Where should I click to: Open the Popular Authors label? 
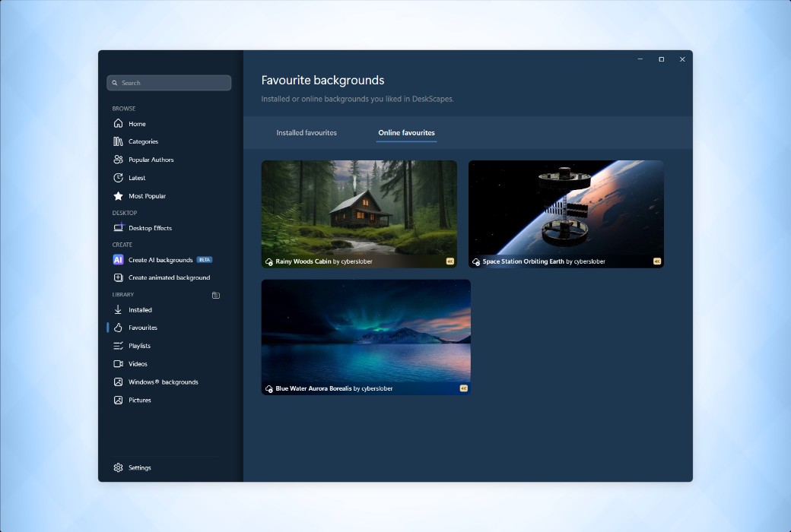[x=151, y=160]
